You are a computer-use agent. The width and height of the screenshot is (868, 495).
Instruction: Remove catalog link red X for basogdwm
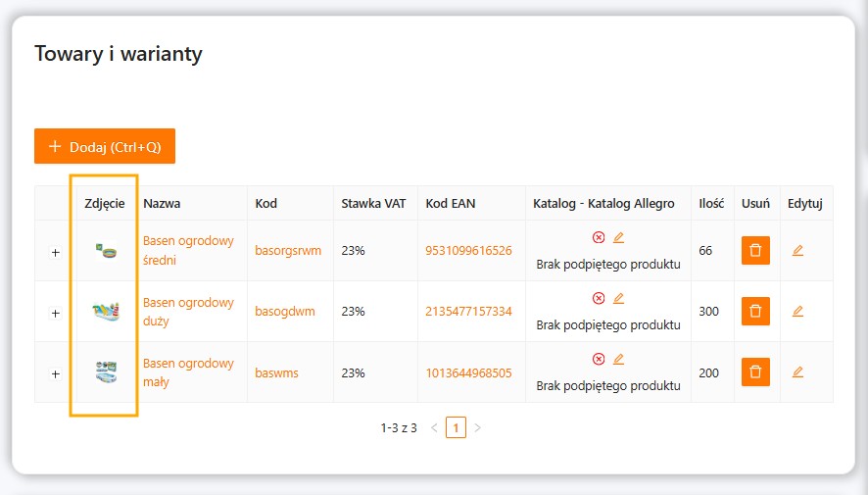tap(599, 298)
